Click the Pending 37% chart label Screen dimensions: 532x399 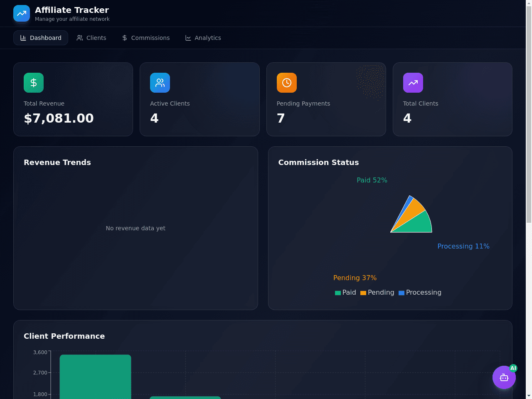[355, 278]
